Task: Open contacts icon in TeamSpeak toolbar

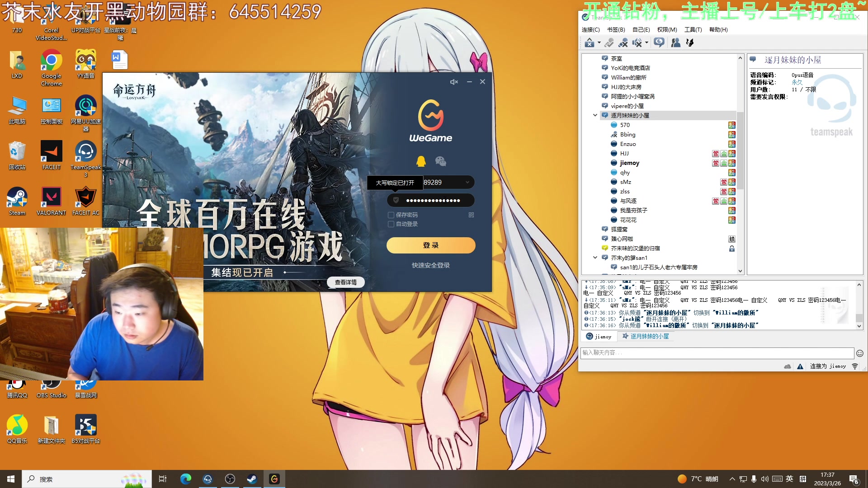Action: [x=676, y=42]
